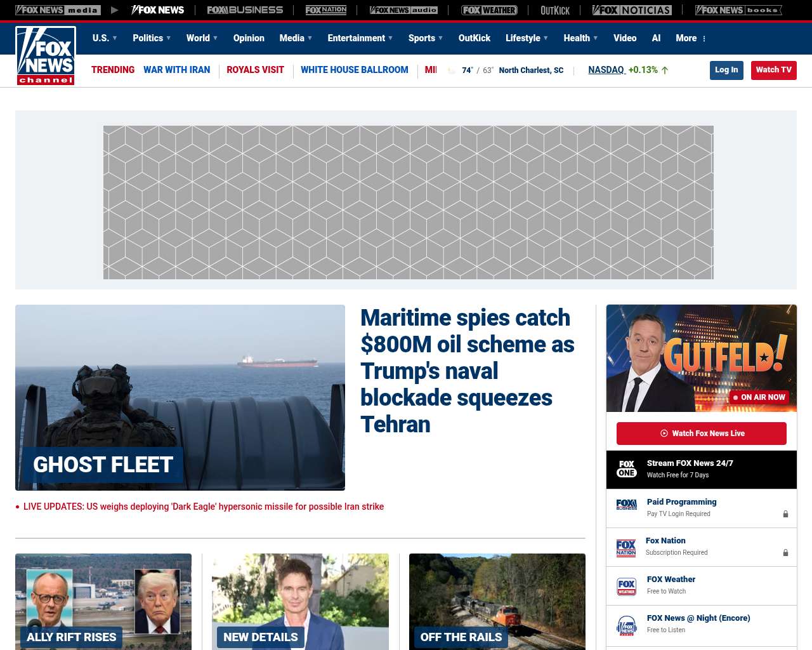Open FOX Weather stream title

point(671,580)
